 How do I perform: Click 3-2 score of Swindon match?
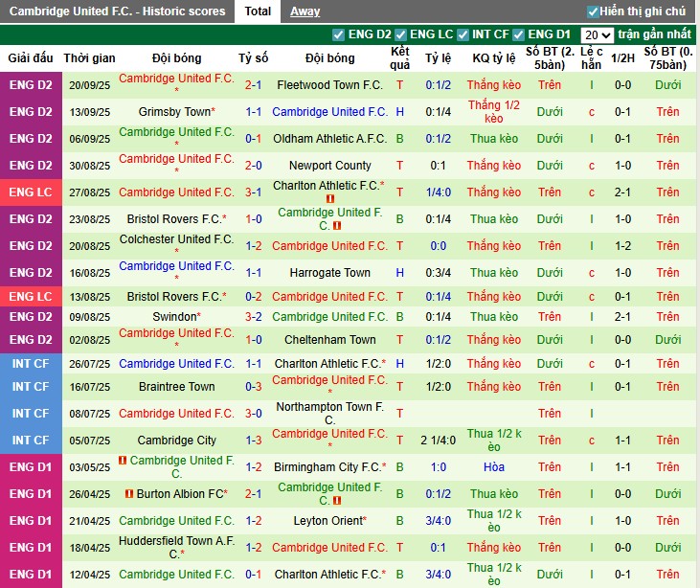click(253, 317)
